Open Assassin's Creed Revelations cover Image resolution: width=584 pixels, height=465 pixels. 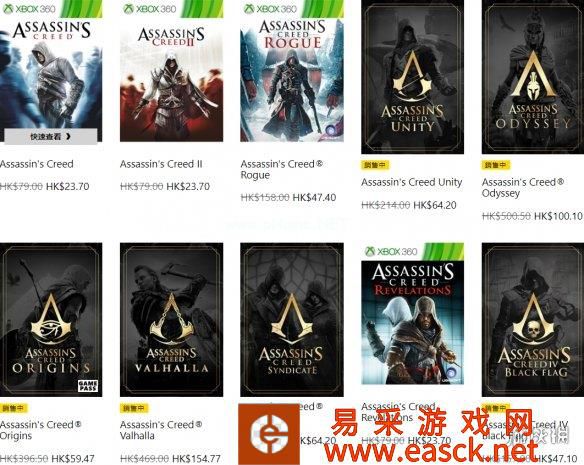pos(413,314)
